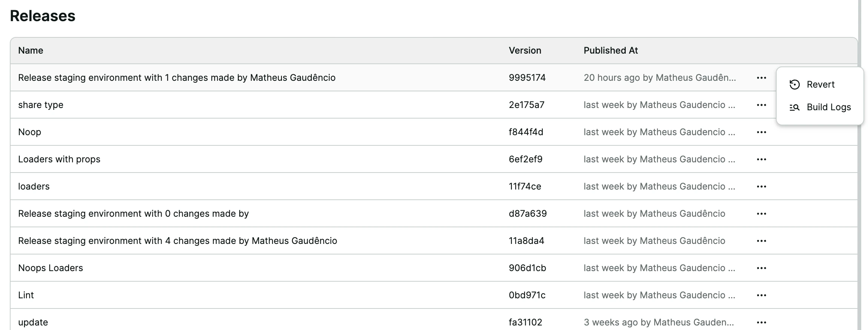Open the release named Noop
Image resolution: width=868 pixels, height=330 pixels.
click(x=30, y=132)
